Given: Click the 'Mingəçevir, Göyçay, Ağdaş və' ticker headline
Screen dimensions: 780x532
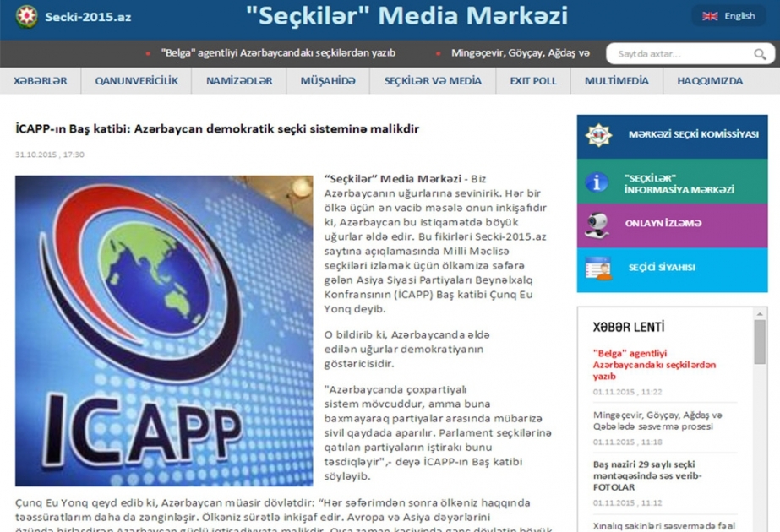Looking at the screenshot, I should (x=521, y=53).
